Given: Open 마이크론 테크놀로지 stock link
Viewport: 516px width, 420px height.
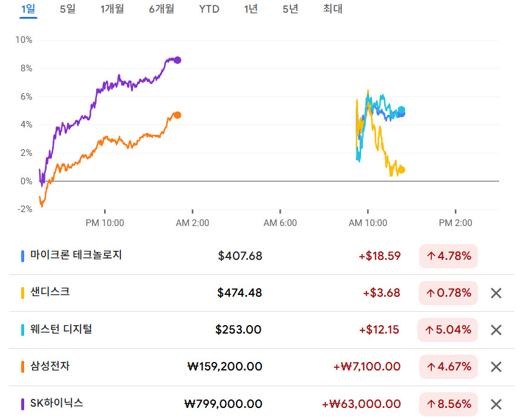Looking at the screenshot, I should click(x=76, y=255).
